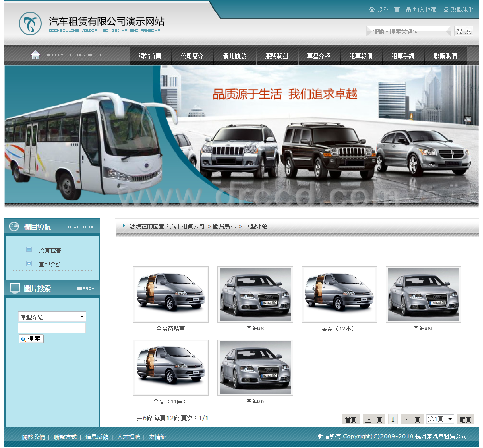
Task: Open the 金盃（11座） thumbnail
Action: coord(171,367)
